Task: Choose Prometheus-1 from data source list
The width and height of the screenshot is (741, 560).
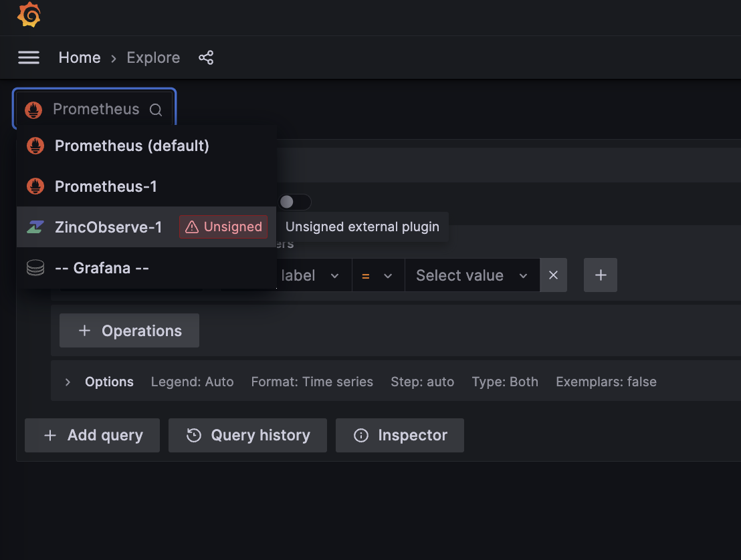Action: point(106,186)
